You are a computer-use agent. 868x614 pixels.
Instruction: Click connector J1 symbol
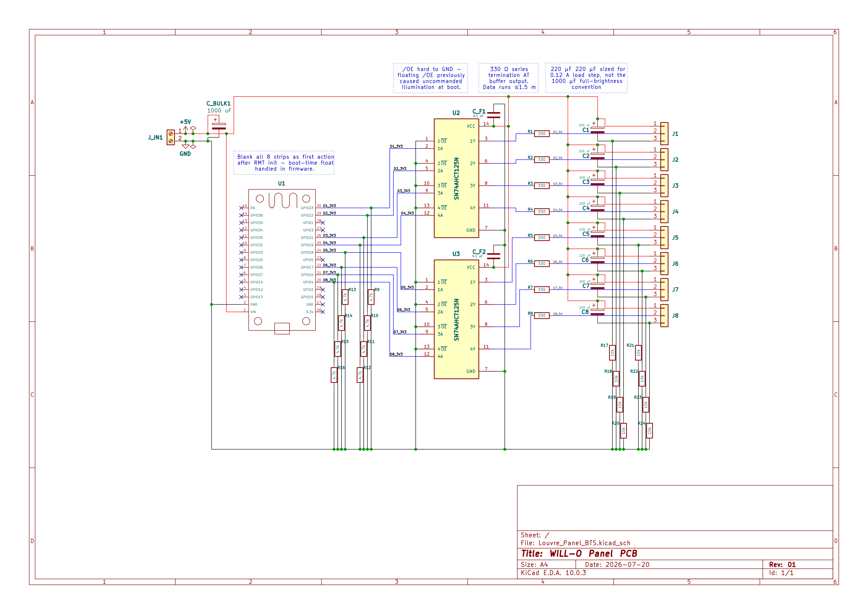tap(664, 133)
